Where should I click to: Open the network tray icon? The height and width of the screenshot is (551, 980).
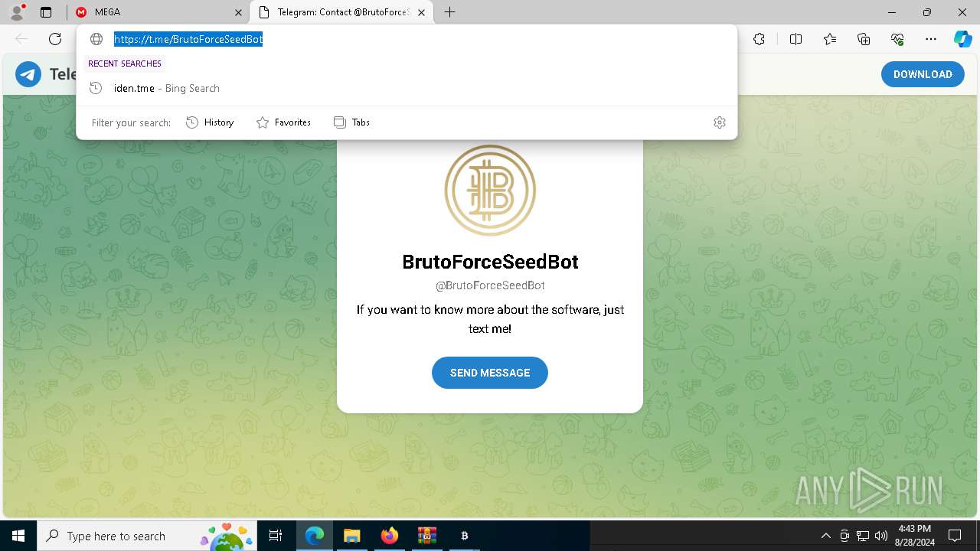(x=863, y=536)
